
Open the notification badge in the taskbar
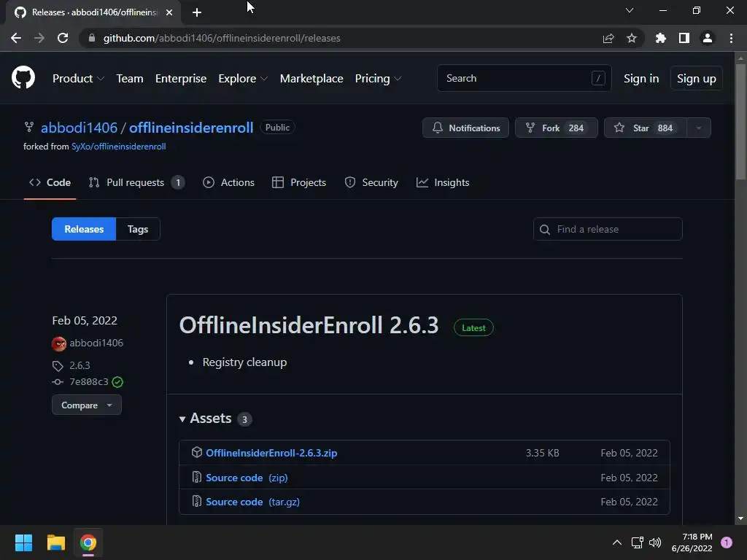[727, 542]
